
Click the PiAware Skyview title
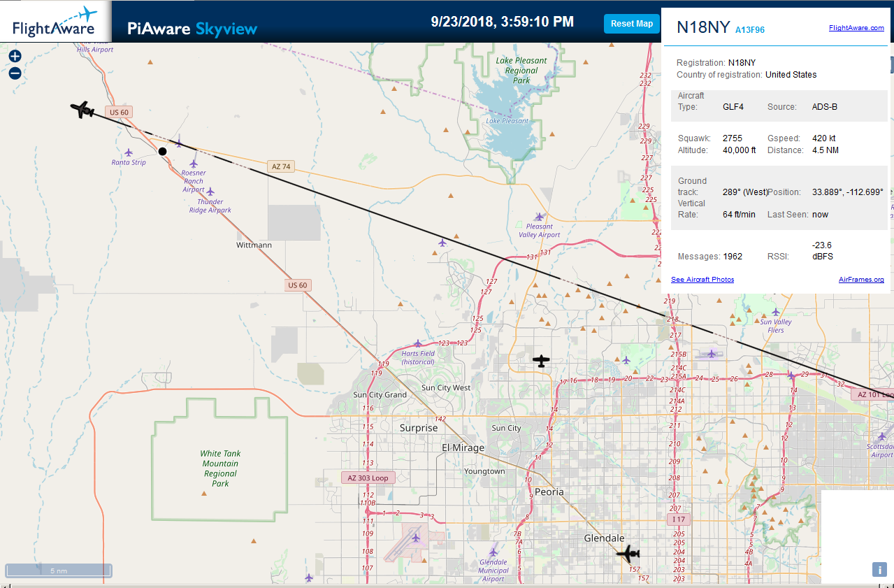[x=192, y=29]
